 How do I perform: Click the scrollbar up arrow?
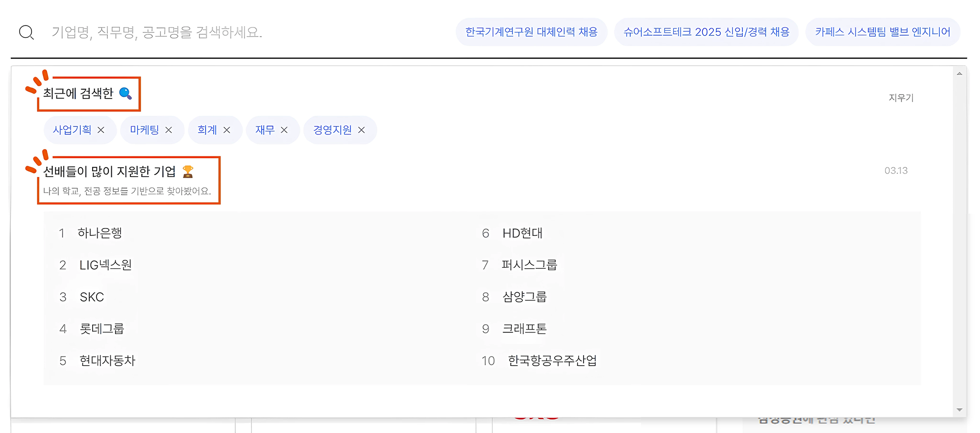click(x=959, y=74)
